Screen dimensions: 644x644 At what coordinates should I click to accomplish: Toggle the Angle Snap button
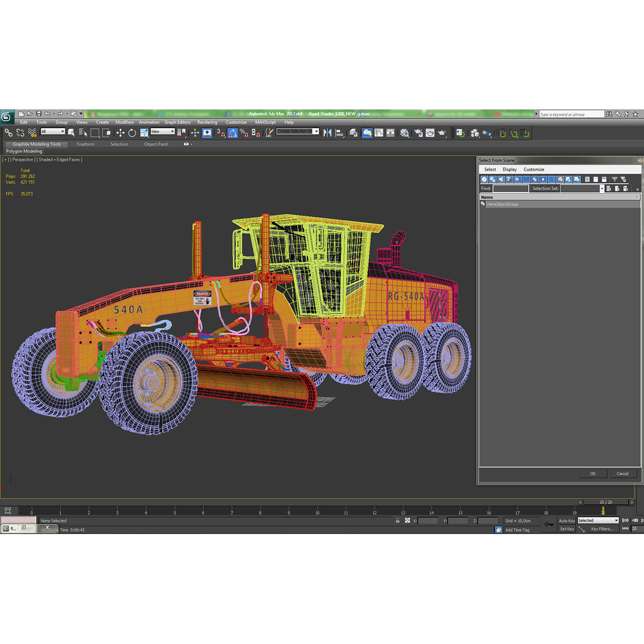tap(232, 133)
